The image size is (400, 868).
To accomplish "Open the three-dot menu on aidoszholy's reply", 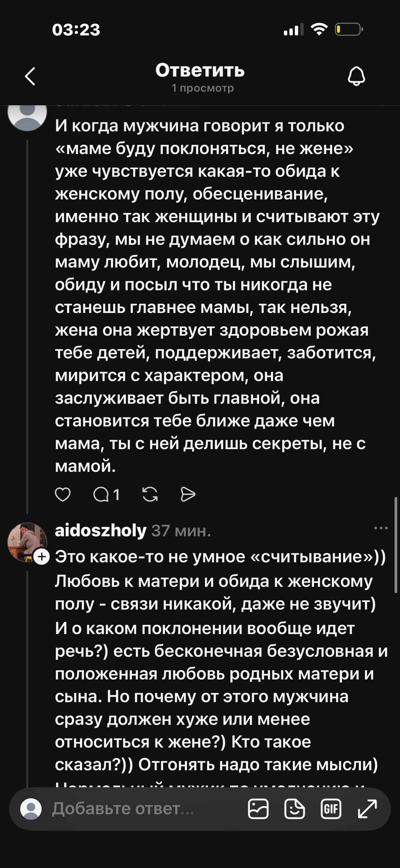I will (x=381, y=528).
